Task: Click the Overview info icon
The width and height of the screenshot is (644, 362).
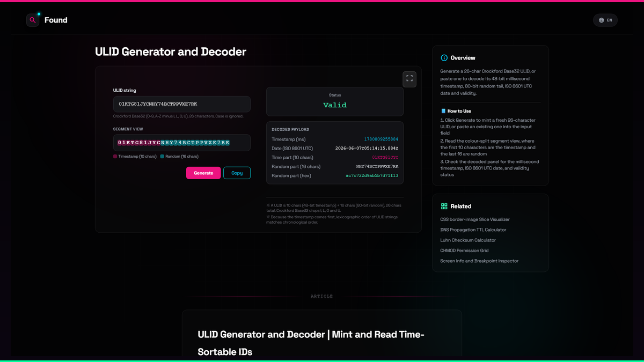Action: 444,58
